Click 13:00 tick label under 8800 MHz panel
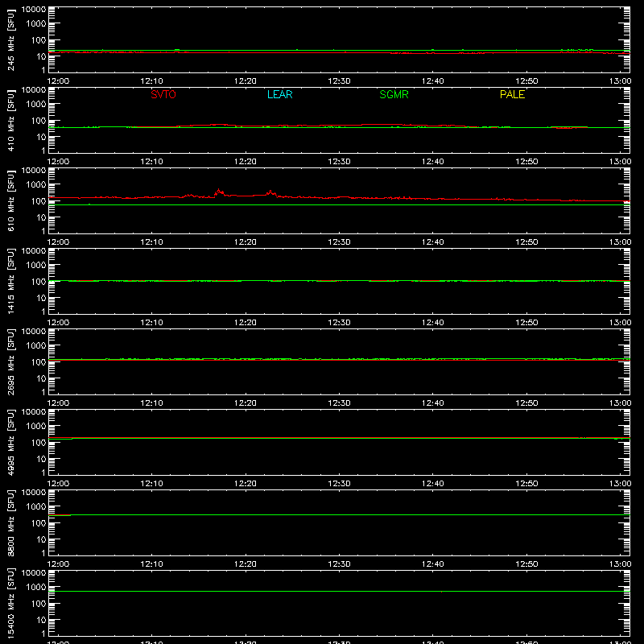The width and height of the screenshot is (644, 644). 620,564
